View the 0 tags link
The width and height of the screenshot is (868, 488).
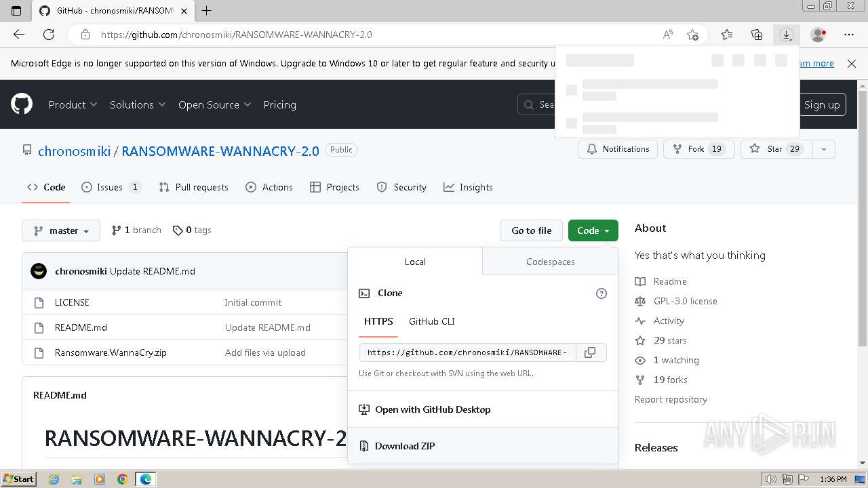click(192, 230)
